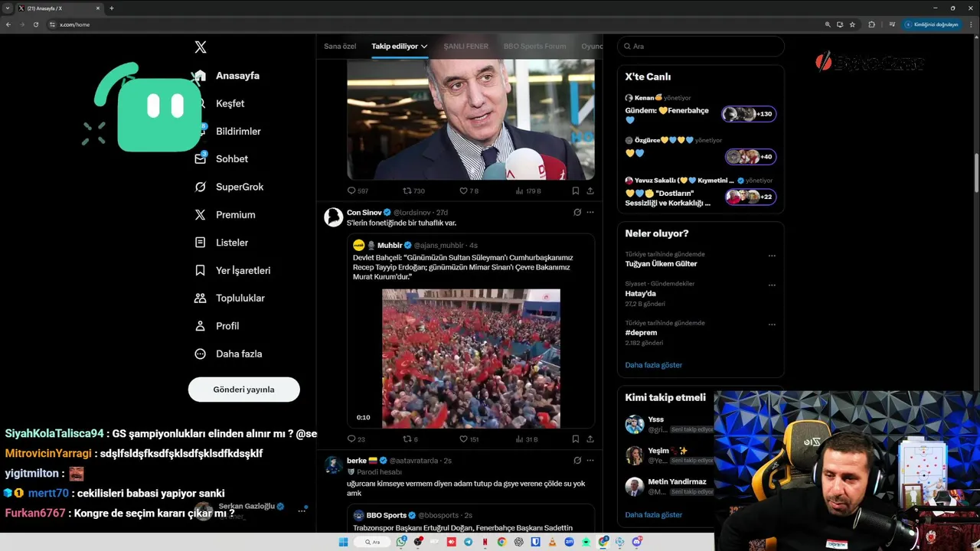Open WhatsApp from the taskbar
This screenshot has height=551, width=980.
402,542
